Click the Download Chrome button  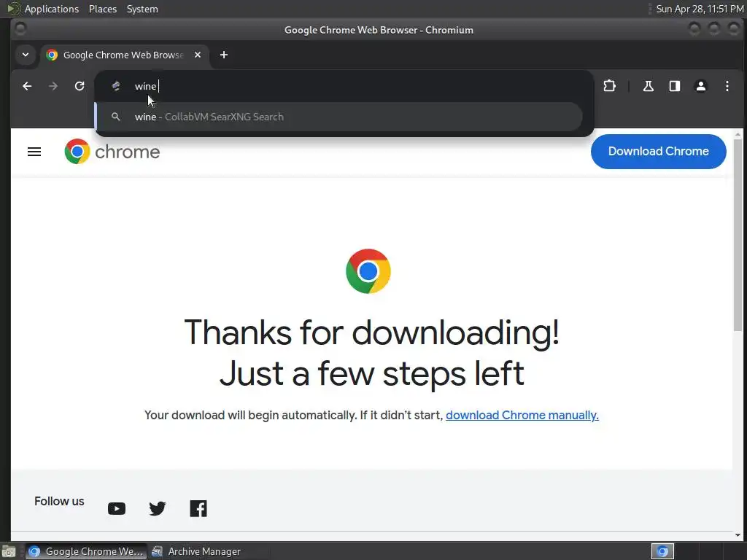pyautogui.click(x=659, y=152)
